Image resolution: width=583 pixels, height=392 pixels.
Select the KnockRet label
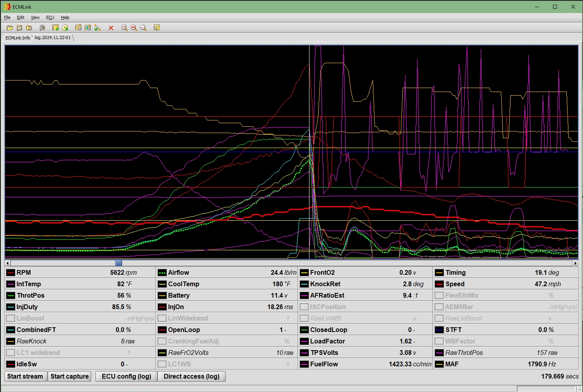(325, 284)
